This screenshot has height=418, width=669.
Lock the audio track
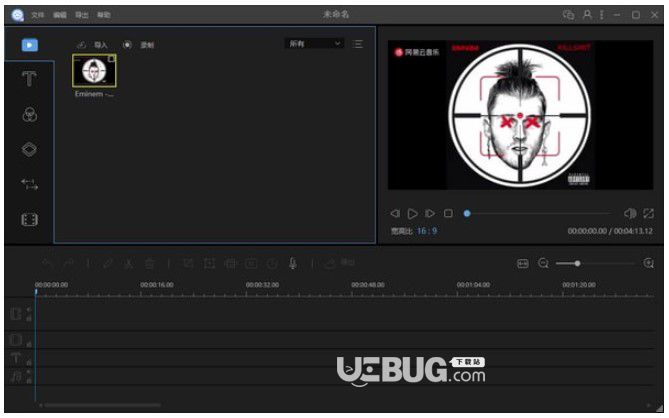point(29,380)
